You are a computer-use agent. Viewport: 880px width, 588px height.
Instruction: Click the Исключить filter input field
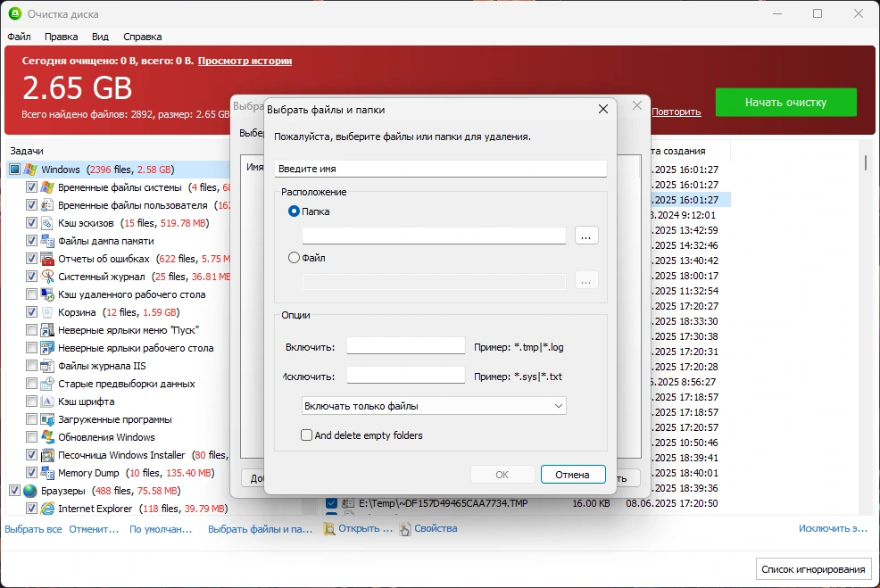[406, 376]
